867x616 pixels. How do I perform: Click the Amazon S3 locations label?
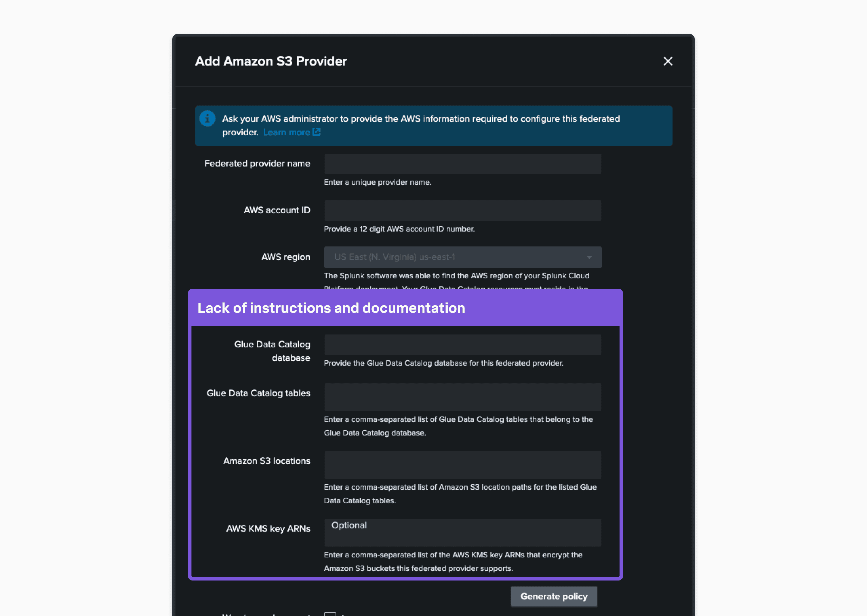[266, 461]
